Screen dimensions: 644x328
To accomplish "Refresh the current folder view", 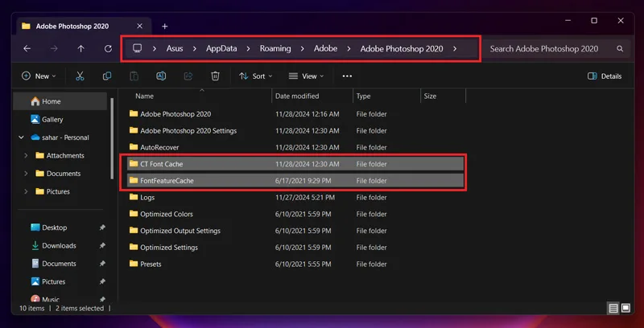I will 108,49.
